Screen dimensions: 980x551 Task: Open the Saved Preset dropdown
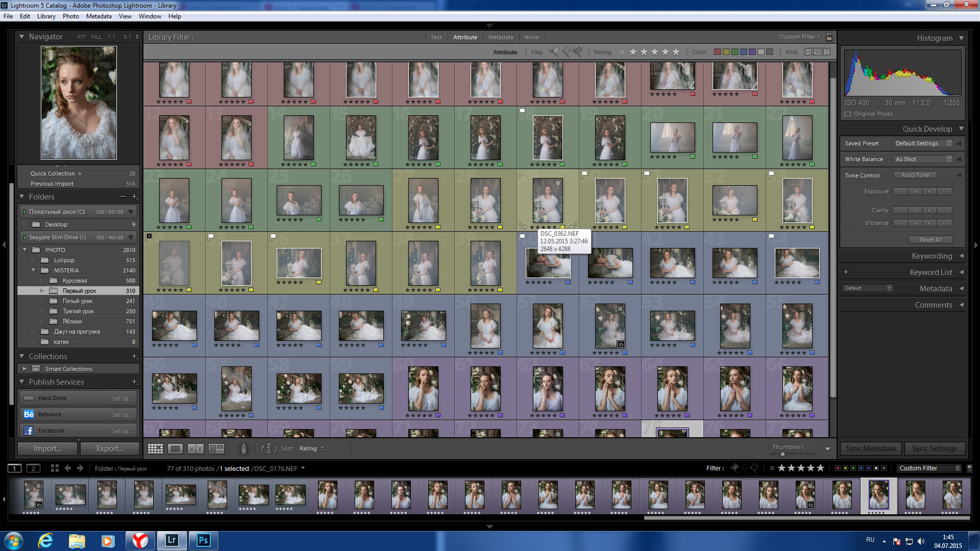[x=923, y=143]
